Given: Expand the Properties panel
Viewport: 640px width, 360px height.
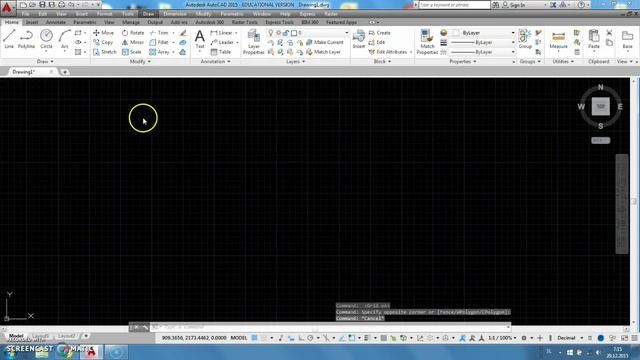Looking at the screenshot, I should (462, 62).
